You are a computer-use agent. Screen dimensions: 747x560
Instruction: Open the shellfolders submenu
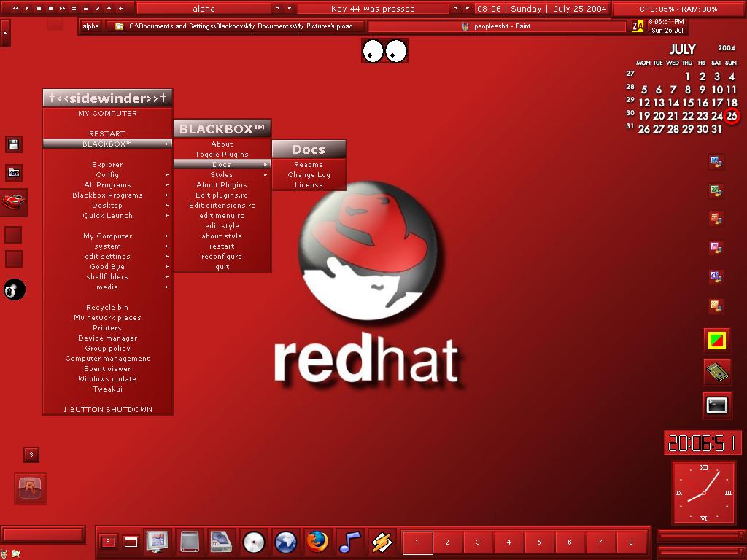pyautogui.click(x=107, y=276)
